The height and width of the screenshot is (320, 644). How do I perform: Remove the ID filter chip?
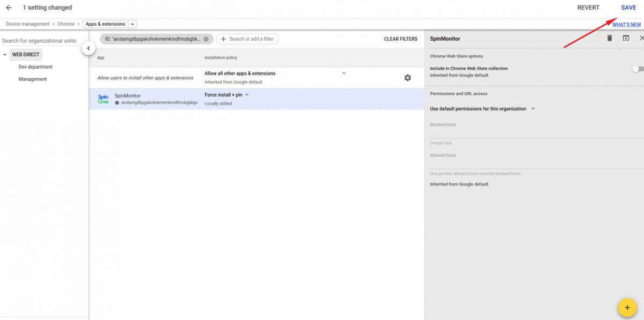click(x=206, y=39)
